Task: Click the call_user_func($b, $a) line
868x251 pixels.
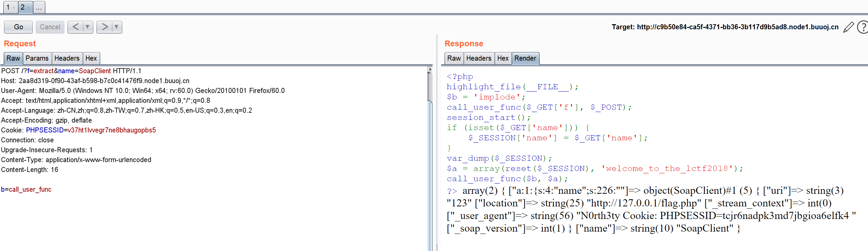Action: click(507, 179)
